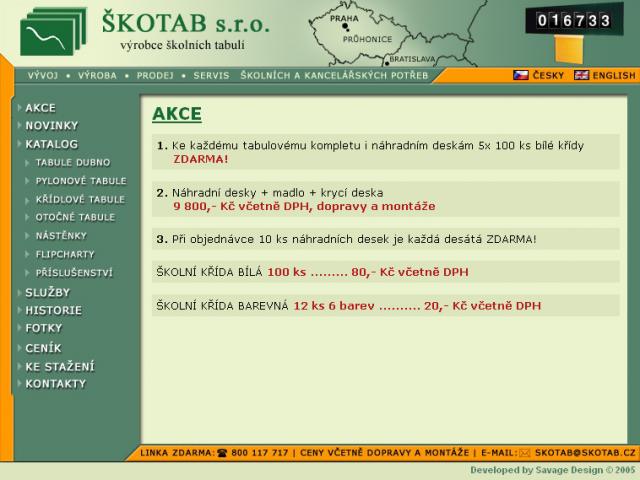Open the KE STAŽENÍ downloads page

point(60,367)
